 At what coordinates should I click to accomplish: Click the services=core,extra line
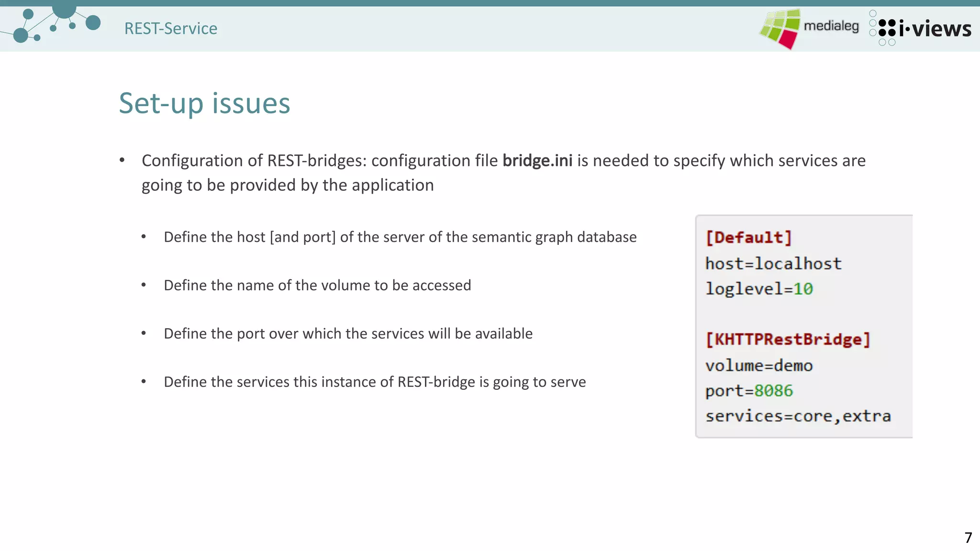[798, 416]
